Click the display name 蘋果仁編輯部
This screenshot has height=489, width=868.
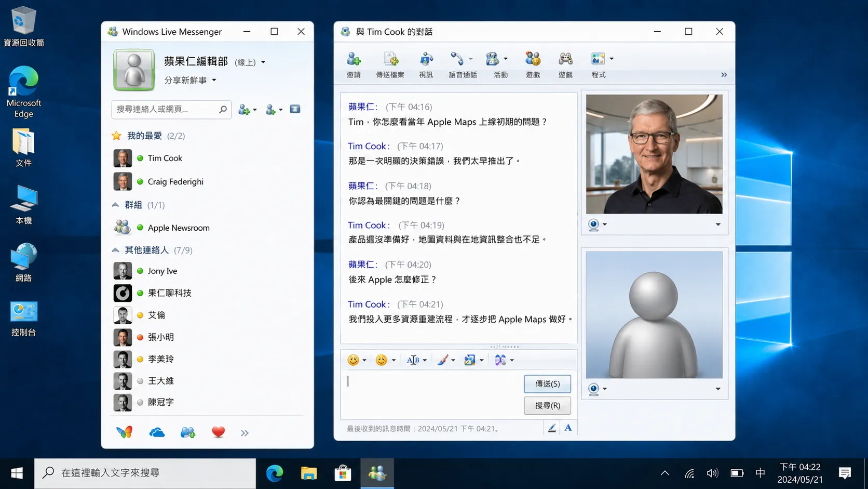196,61
